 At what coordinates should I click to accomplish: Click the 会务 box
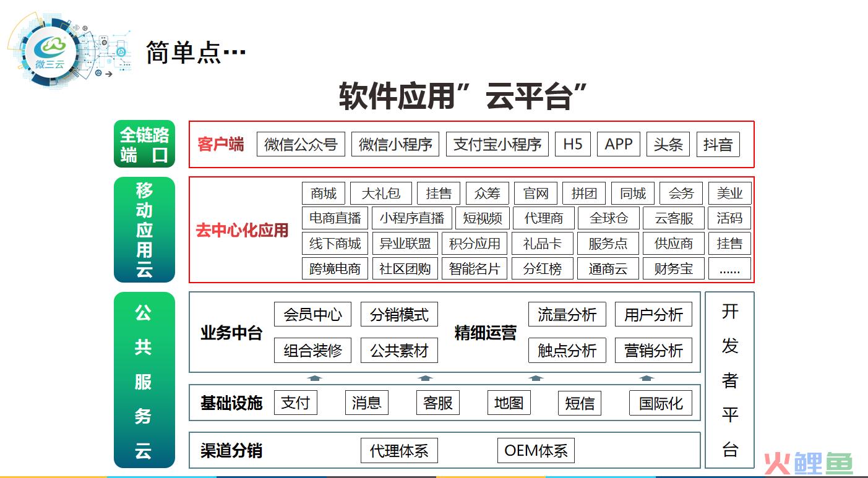(681, 194)
